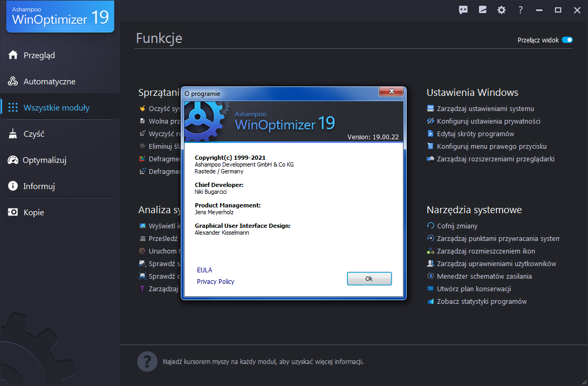Open help question mark icon

[520, 10]
